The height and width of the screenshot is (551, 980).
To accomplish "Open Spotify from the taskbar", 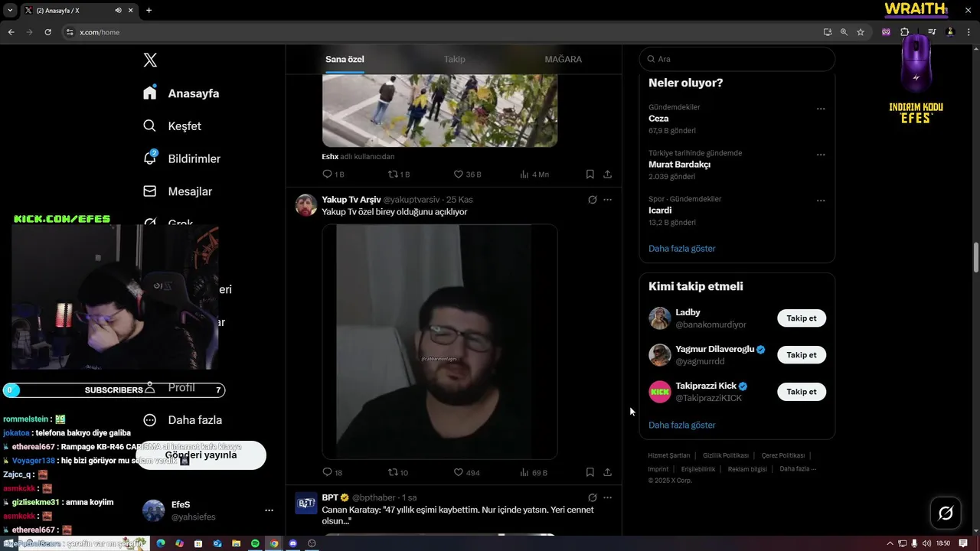I will (255, 543).
